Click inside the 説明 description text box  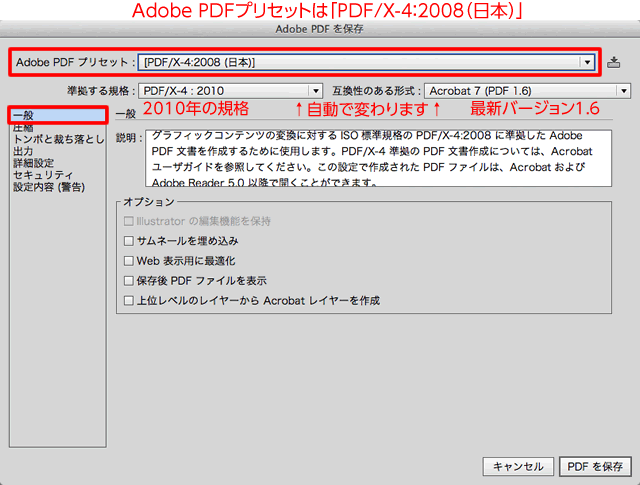pos(378,158)
